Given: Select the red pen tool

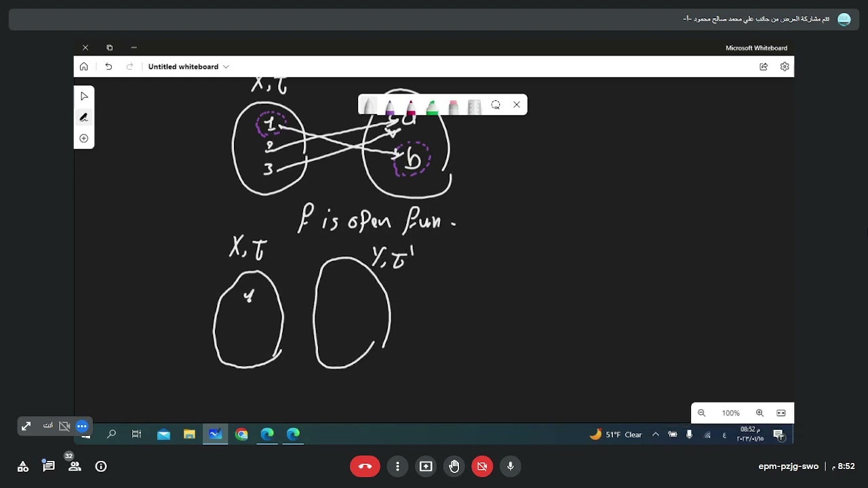Looking at the screenshot, I should (410, 106).
